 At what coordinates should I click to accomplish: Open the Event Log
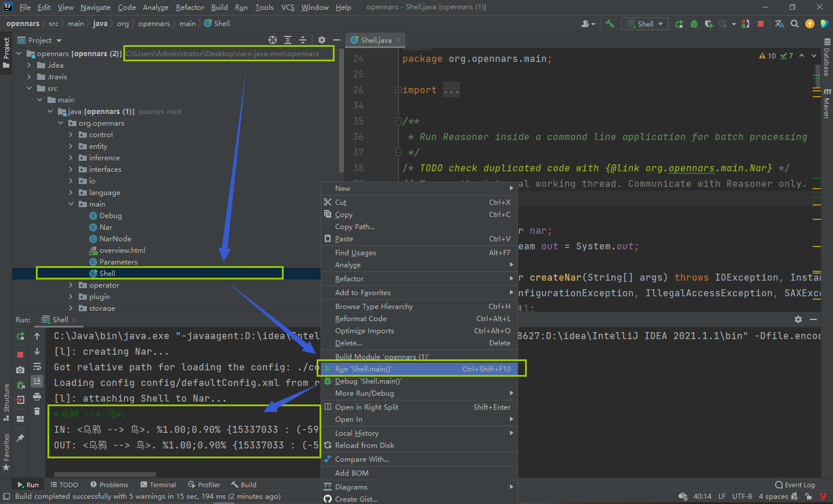click(795, 485)
